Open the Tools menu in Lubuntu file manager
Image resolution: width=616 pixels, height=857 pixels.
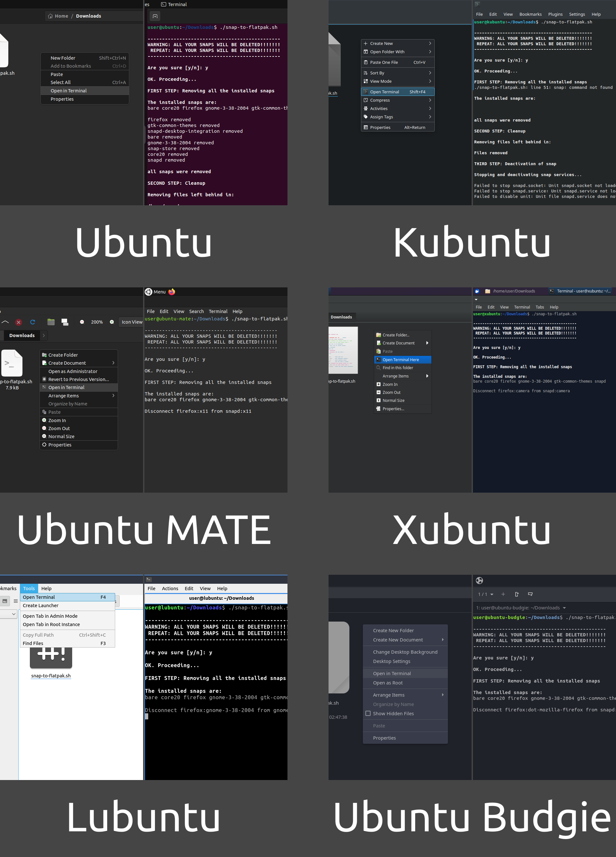pos(29,588)
